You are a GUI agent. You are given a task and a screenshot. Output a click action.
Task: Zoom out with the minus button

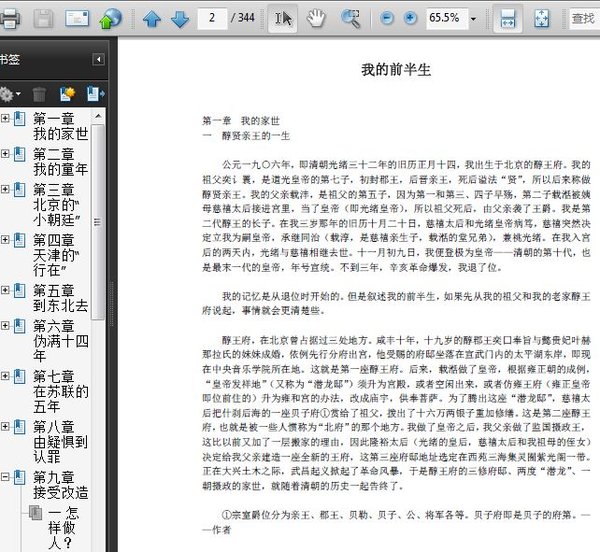(387, 18)
